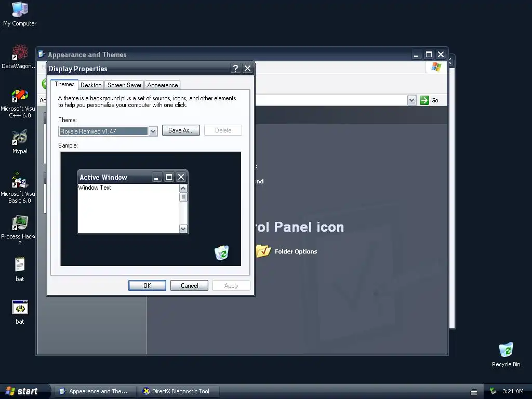Switch to Appearance and Themes taskbar button

coord(95,391)
